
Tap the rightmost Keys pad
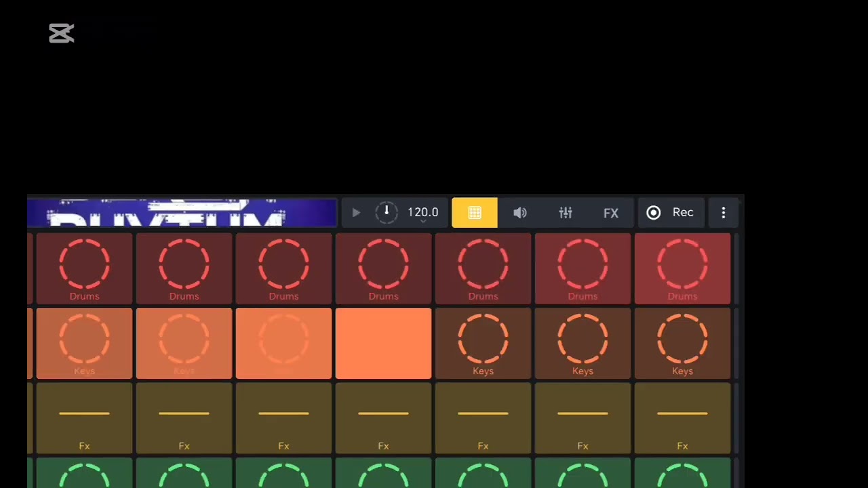click(x=682, y=344)
